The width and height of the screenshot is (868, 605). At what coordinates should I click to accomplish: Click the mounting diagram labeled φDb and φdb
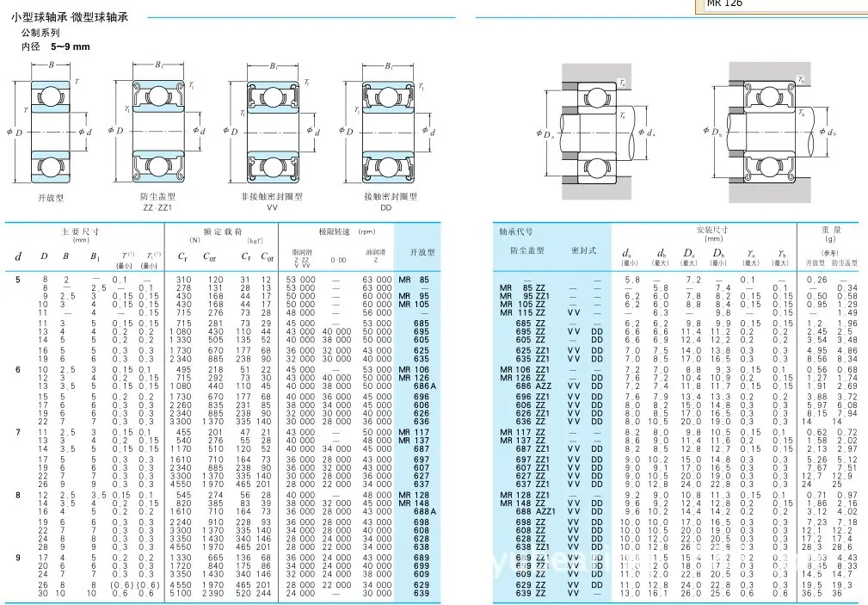point(769,132)
